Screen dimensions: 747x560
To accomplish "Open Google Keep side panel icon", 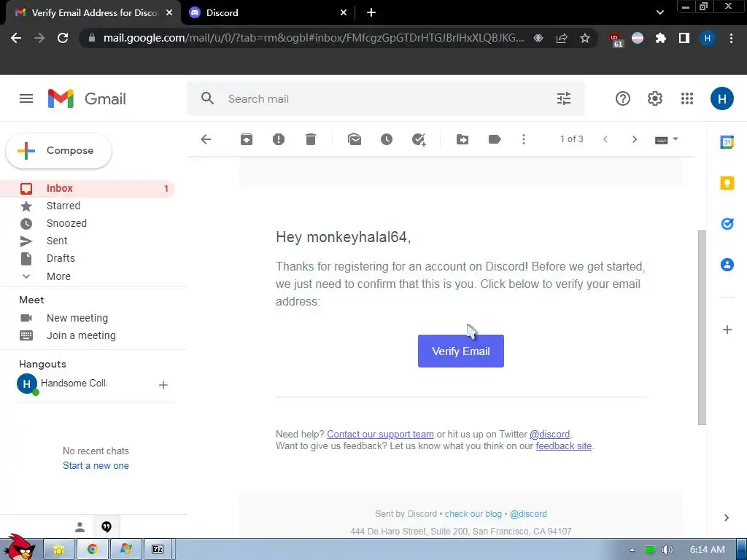I will pos(727,183).
